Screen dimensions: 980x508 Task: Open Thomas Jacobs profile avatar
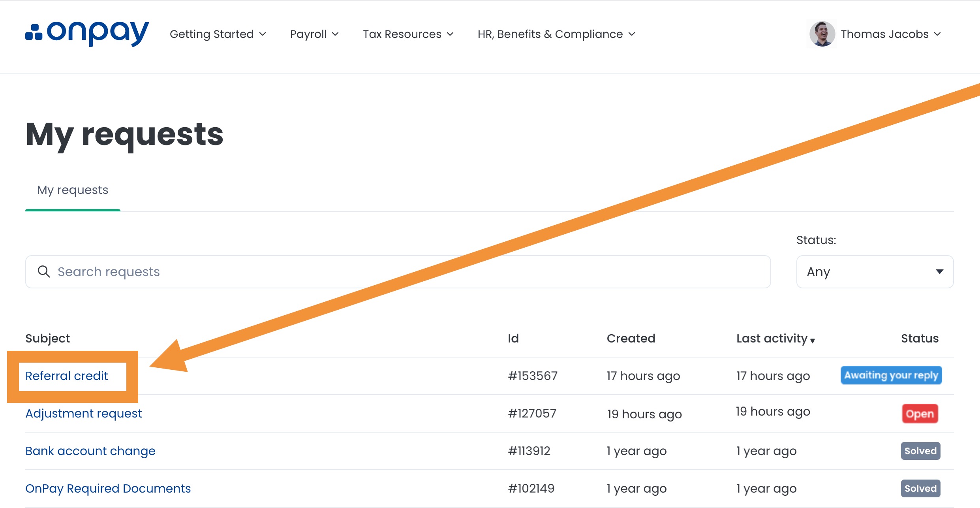pos(822,34)
